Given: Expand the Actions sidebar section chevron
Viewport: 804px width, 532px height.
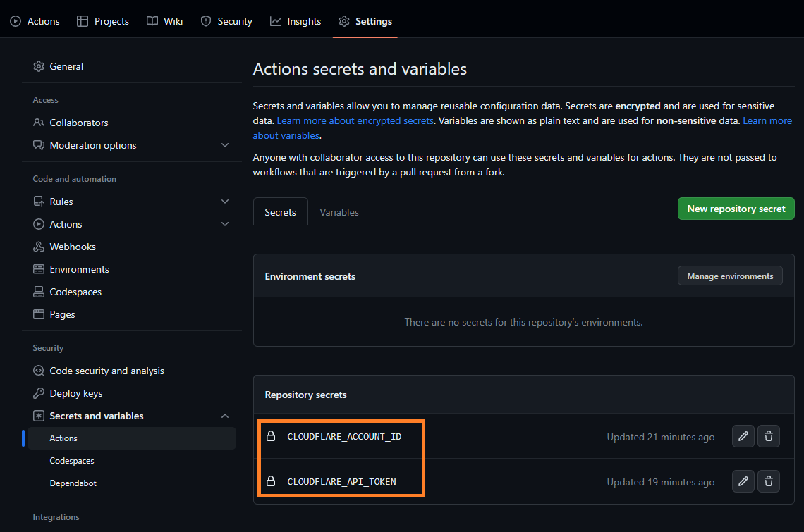Looking at the screenshot, I should tap(225, 224).
